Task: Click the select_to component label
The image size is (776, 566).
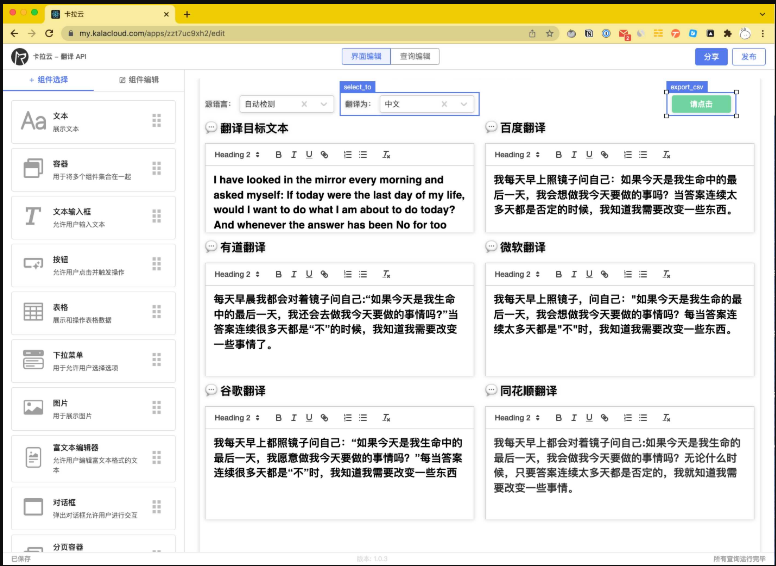Action: click(358, 87)
